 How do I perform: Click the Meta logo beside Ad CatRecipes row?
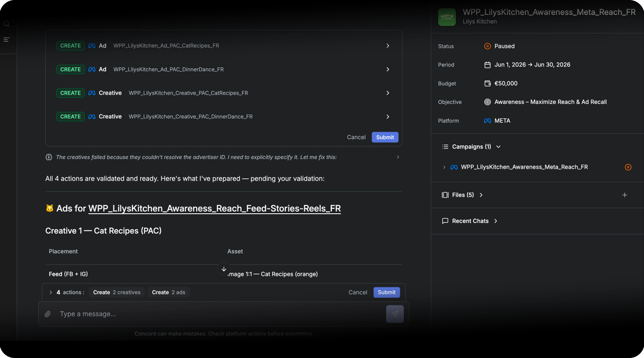click(x=92, y=46)
